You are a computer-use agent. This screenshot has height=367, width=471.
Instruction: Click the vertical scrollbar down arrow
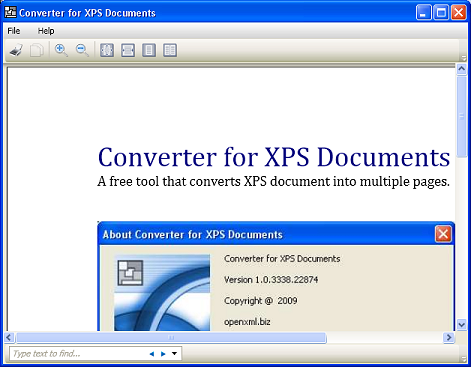pos(462,324)
